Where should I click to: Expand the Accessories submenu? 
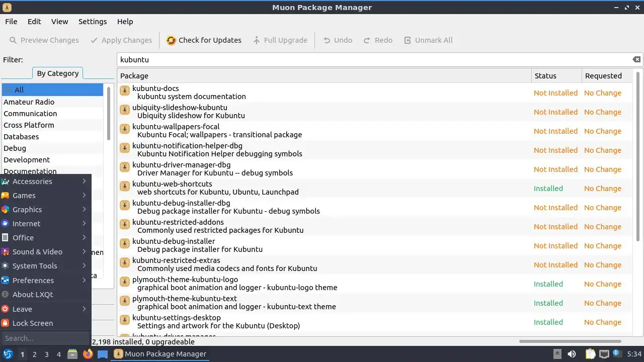pos(46,182)
